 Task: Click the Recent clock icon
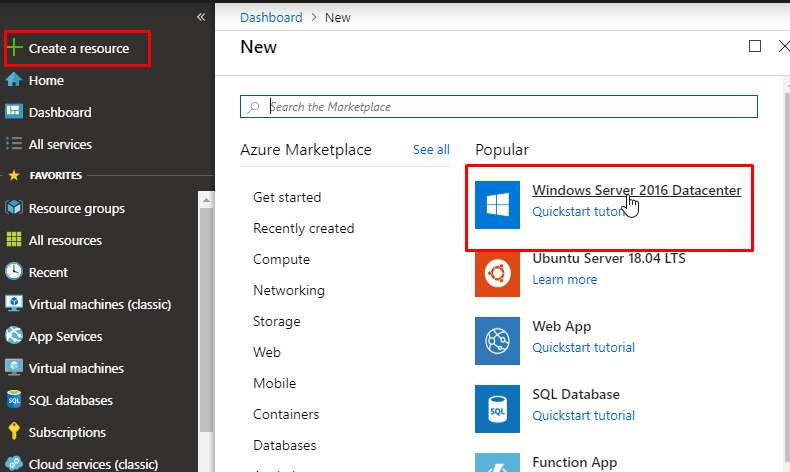point(14,272)
